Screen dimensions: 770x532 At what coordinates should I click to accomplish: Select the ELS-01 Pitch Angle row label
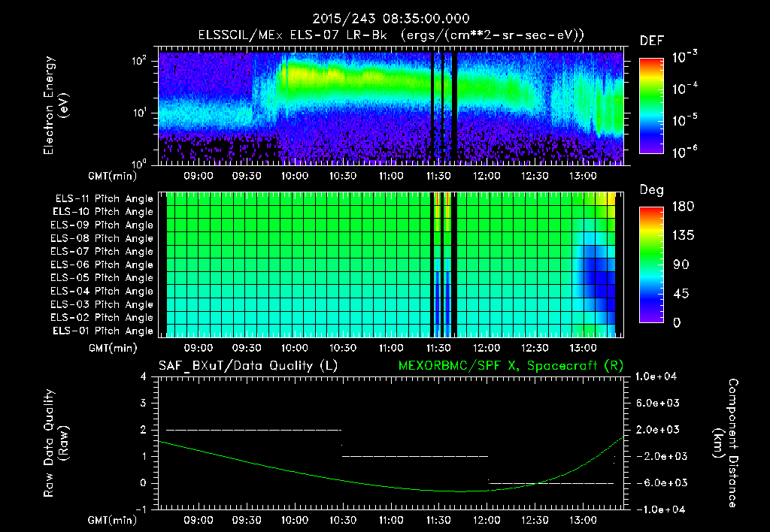coord(102,331)
